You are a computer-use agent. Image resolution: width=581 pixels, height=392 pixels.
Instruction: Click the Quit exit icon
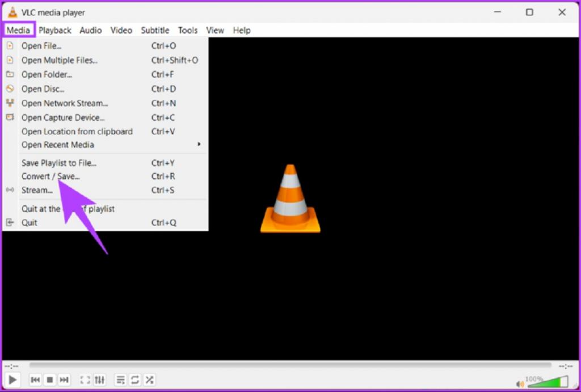[10, 222]
